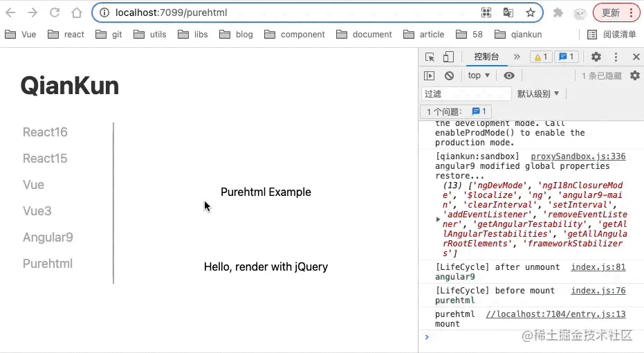The height and width of the screenshot is (353, 644).
Task: Navigate to the Angular9 app
Action: (48, 237)
